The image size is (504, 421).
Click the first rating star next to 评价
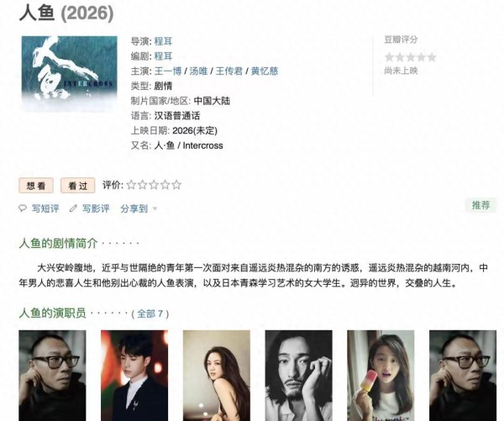coord(131,185)
